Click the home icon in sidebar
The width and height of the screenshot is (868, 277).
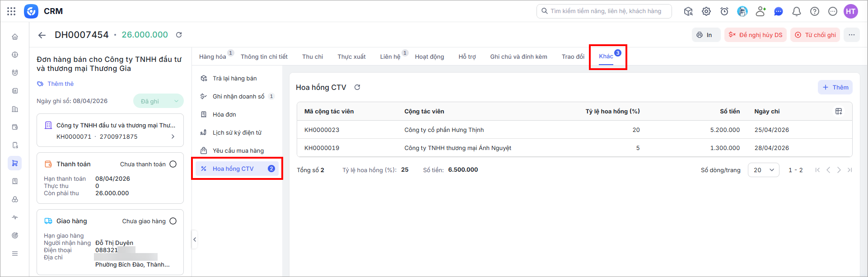coord(15,37)
